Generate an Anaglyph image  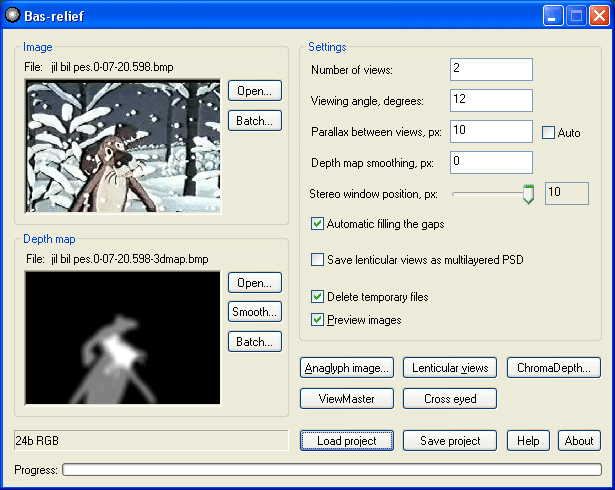[x=348, y=368]
